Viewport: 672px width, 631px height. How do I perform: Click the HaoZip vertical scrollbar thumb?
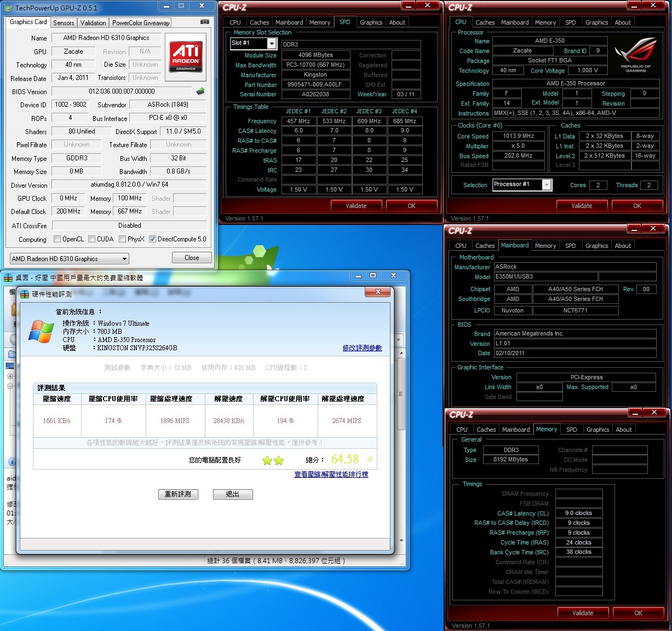[x=401, y=394]
